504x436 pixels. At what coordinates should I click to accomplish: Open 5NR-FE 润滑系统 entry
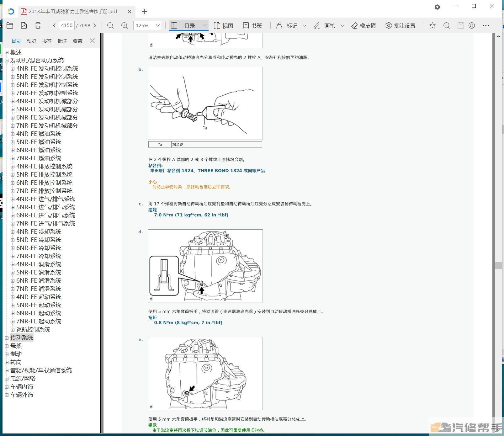coord(39,272)
